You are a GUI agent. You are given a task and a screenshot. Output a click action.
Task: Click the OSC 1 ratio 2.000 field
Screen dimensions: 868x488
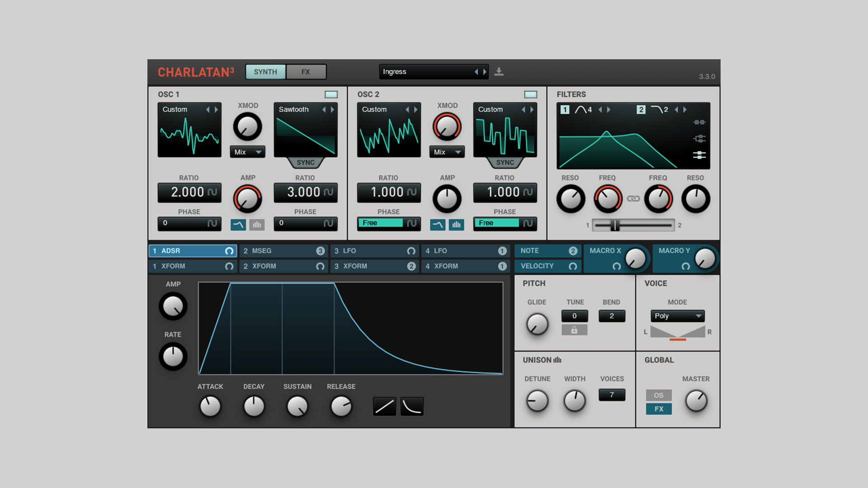189,192
